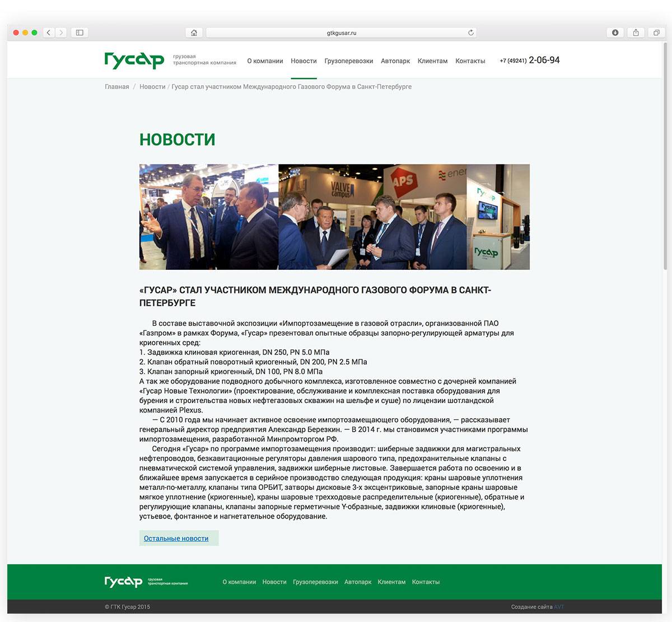Screen dimensions: 672x622
Task: Open the Safari home page icon
Action: (194, 32)
